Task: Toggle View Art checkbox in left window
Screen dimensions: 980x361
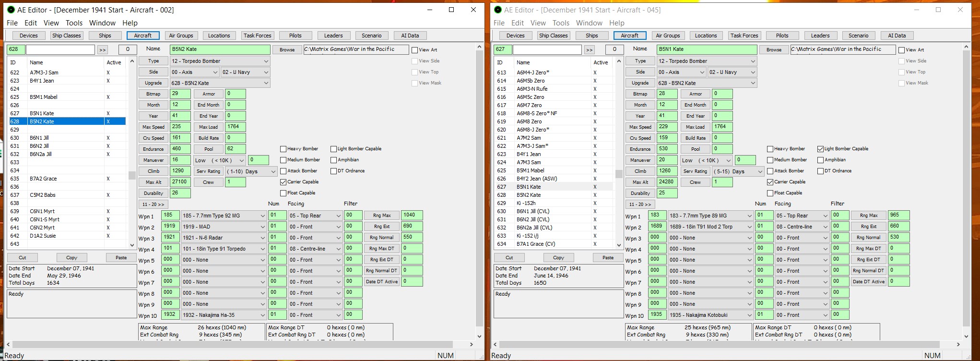Action: click(415, 50)
